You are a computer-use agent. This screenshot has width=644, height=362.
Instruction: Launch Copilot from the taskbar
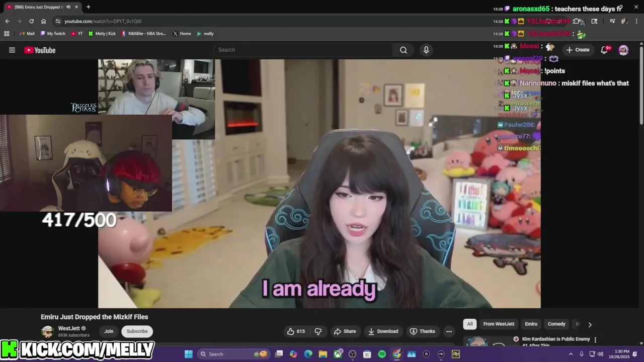point(293,354)
